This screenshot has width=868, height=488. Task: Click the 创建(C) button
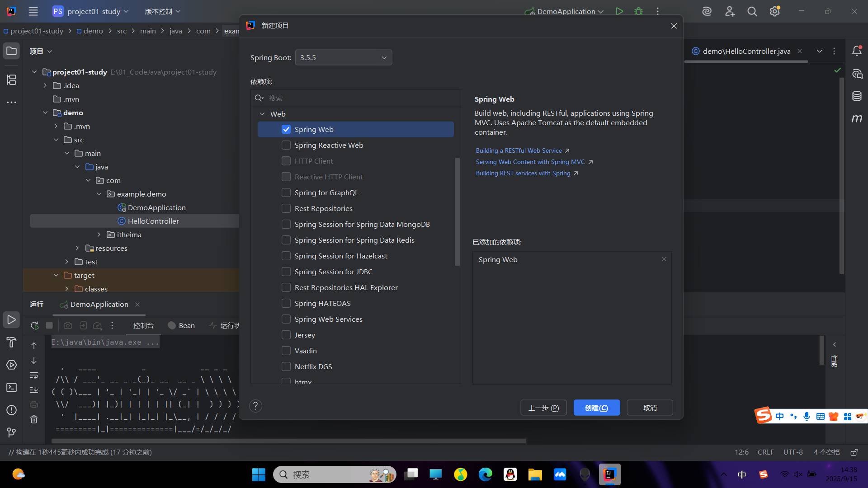(x=596, y=408)
